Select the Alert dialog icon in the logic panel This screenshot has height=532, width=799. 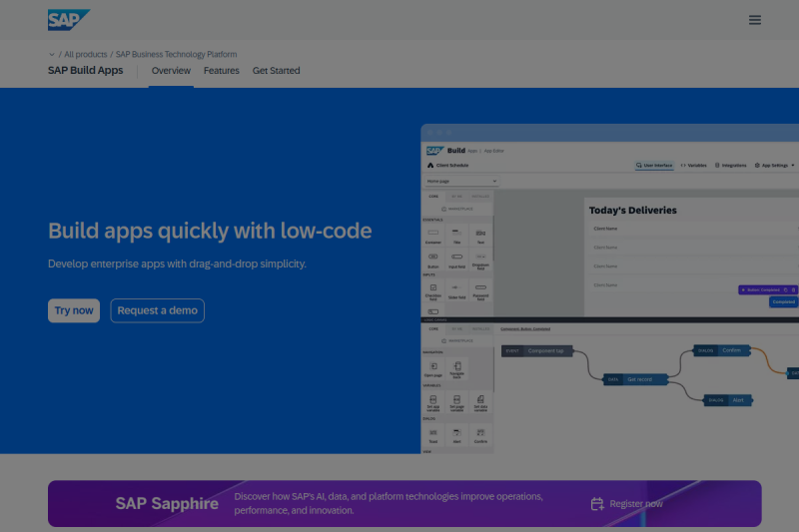point(457,435)
